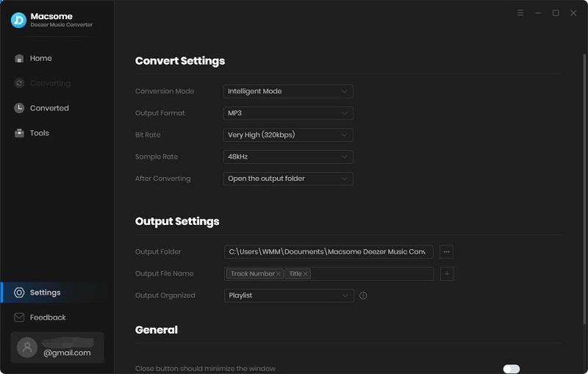Toggle close button minimizes window switch

coord(511,368)
